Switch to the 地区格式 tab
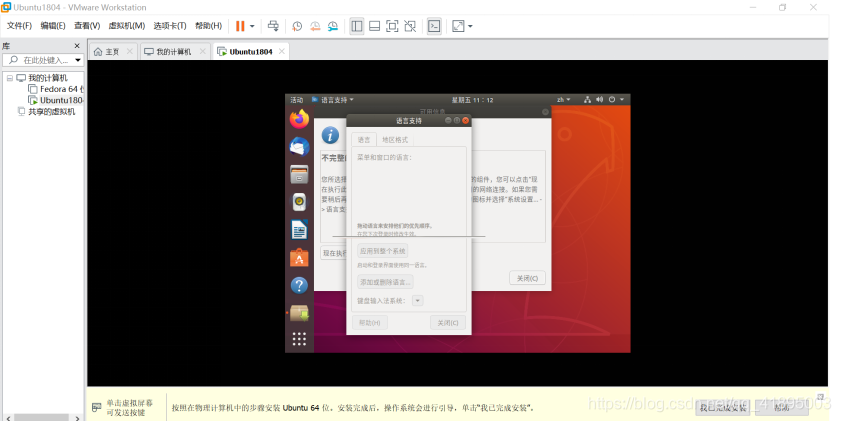The height and width of the screenshot is (422, 841). 395,139
